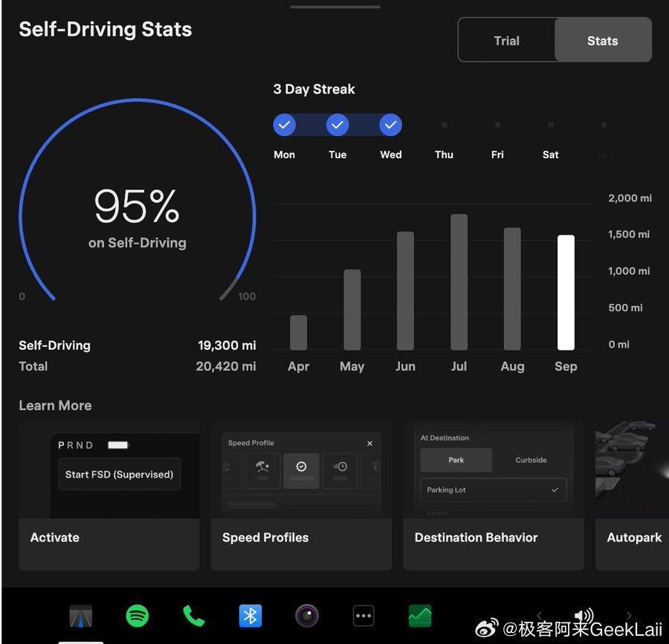Image resolution: width=669 pixels, height=644 pixels.
Task: Close the Speed Profile preview with X
Action: (x=370, y=443)
